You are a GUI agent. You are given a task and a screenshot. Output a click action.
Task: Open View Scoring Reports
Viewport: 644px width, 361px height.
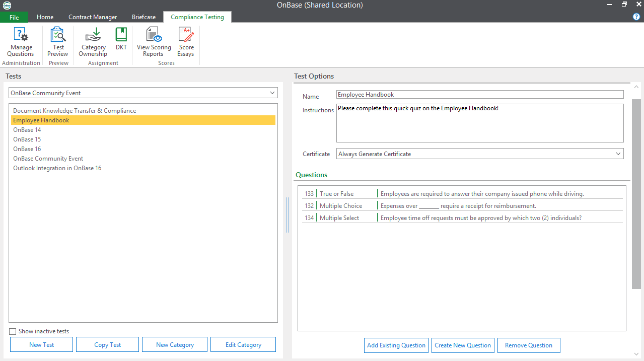pyautogui.click(x=154, y=42)
